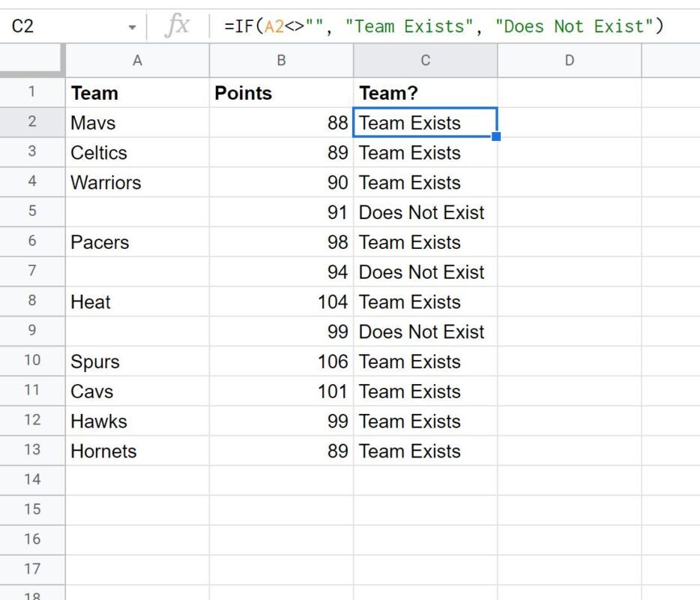Select 'Team Exists' cell in Hornets row
Screen dimensions: 700x600
(426, 451)
